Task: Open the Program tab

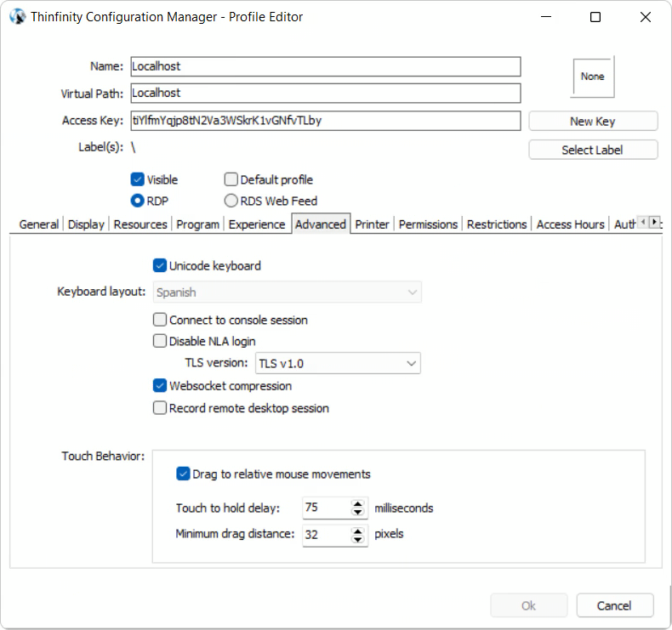Action: pos(197,224)
